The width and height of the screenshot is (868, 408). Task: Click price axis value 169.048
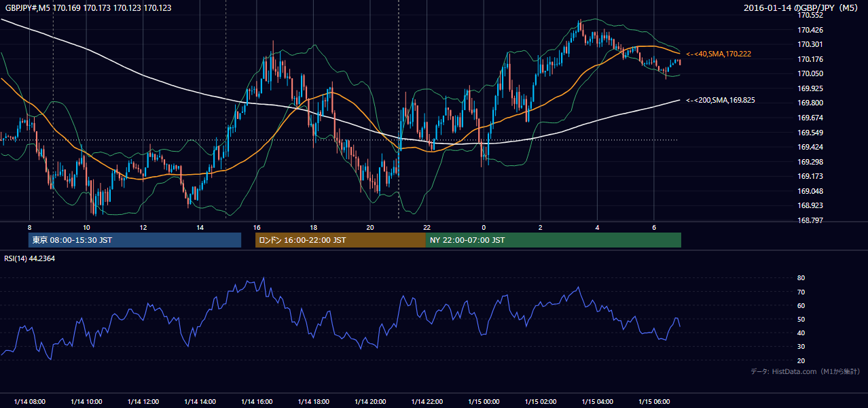point(810,191)
